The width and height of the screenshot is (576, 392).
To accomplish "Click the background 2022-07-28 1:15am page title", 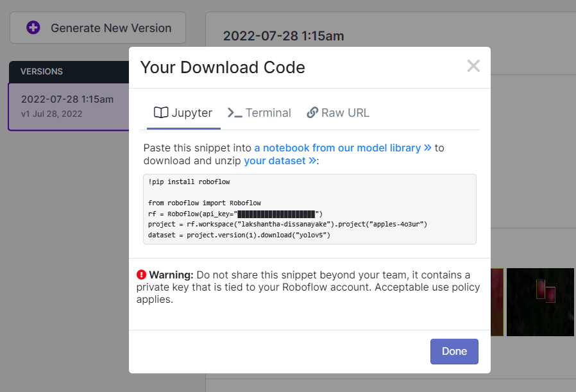I will (284, 36).
